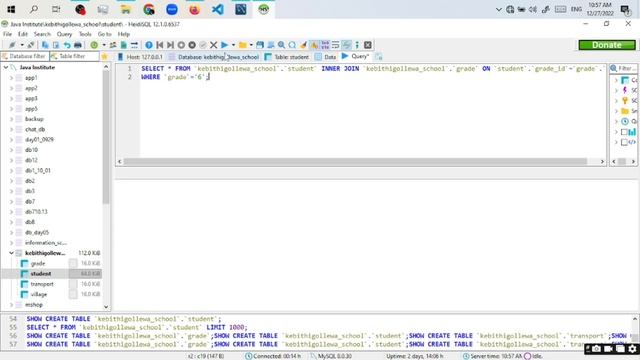
Task: Open the Query menu
Action: point(64,34)
